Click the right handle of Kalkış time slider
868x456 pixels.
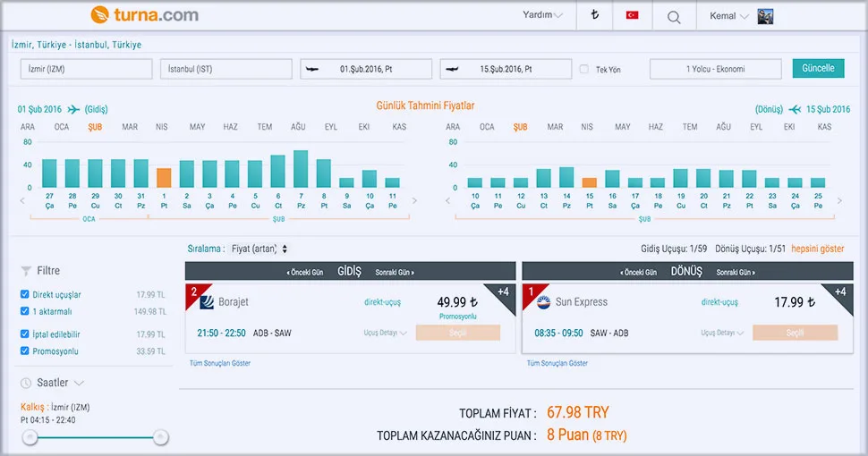[x=160, y=437]
